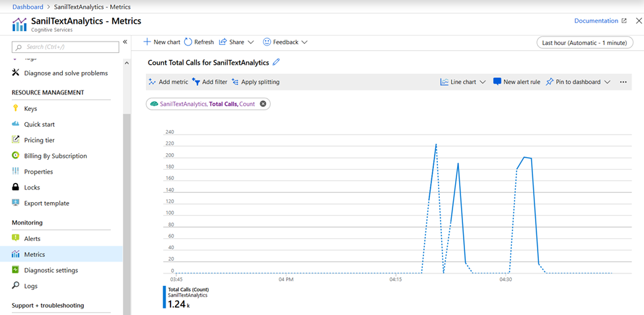644x315 pixels.
Task: Click sidebar scrollbar up arrow
Action: coord(127,63)
